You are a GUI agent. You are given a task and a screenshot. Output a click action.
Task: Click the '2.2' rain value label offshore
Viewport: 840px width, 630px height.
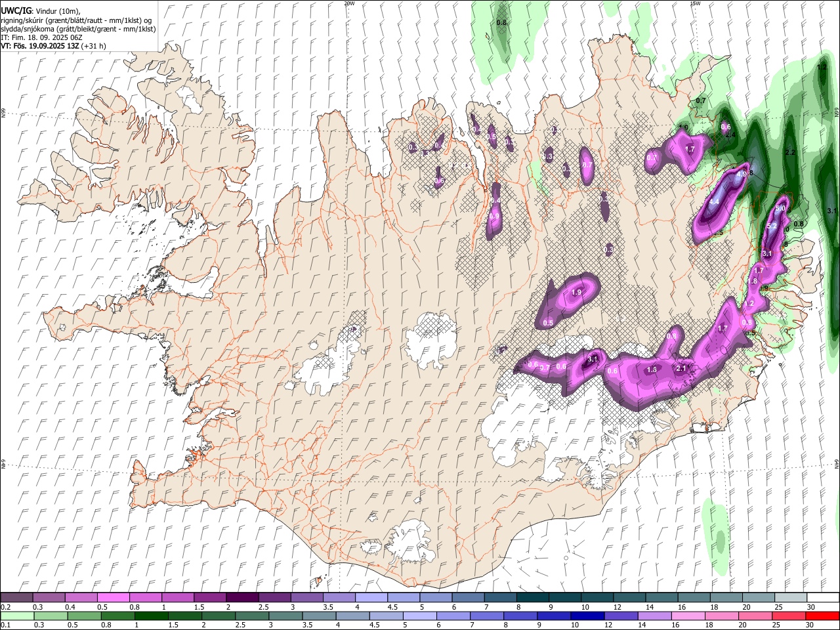[x=790, y=152]
